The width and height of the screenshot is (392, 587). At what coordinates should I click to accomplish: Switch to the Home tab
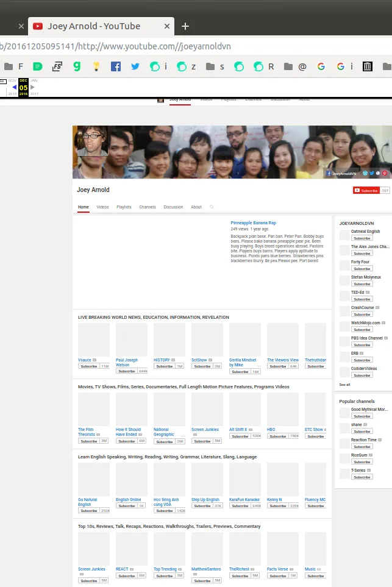(83, 207)
